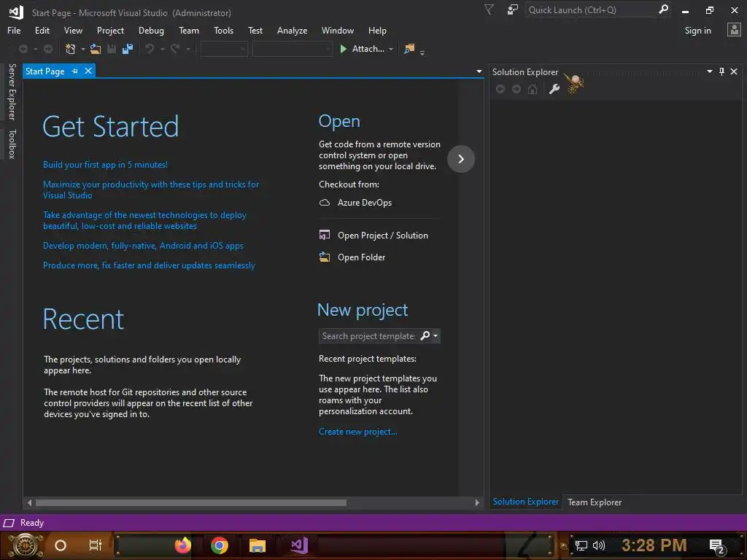747x560 pixels.
Task: Click the volume speaker tray icon
Action: pos(598,545)
